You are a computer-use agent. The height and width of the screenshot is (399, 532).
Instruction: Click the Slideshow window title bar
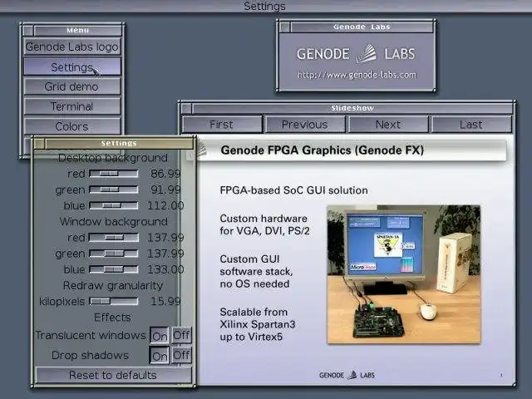pyautogui.click(x=352, y=108)
